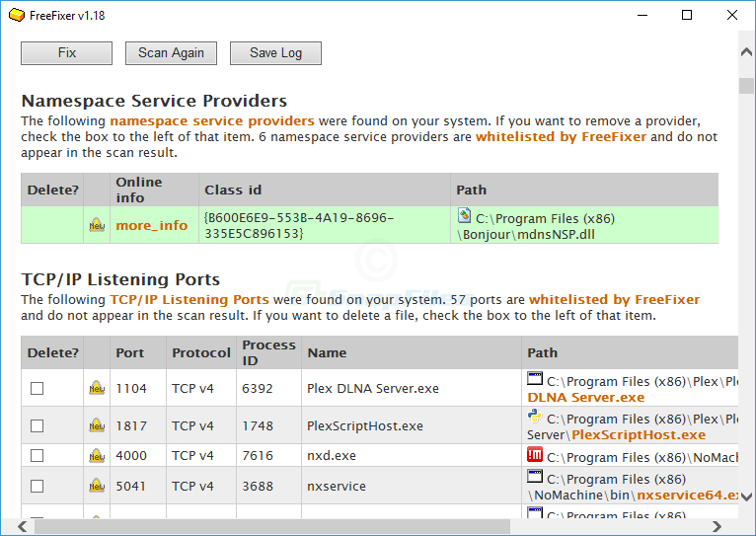Click the Protocol column header
756x536 pixels.
(201, 352)
